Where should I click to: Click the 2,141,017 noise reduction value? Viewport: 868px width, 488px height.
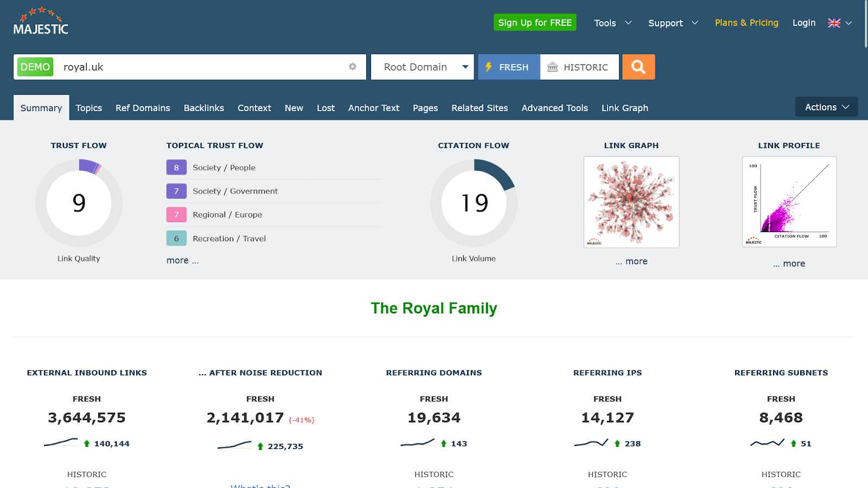[x=245, y=418]
